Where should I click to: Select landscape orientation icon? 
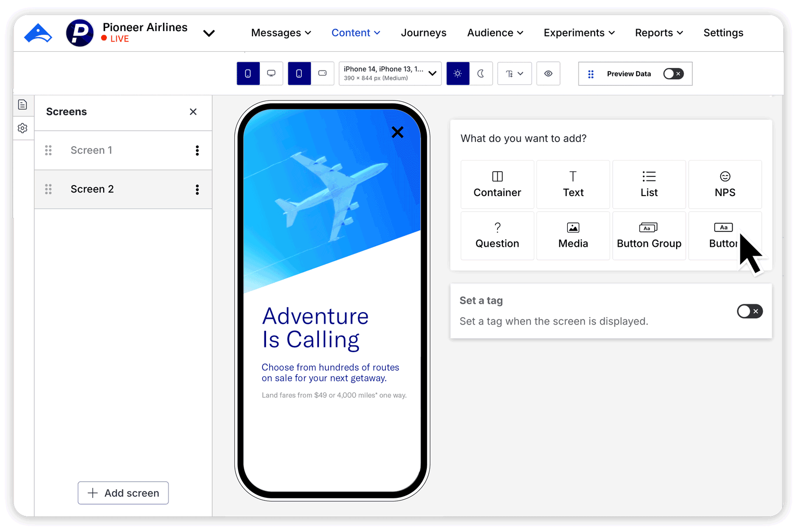pyautogui.click(x=323, y=74)
